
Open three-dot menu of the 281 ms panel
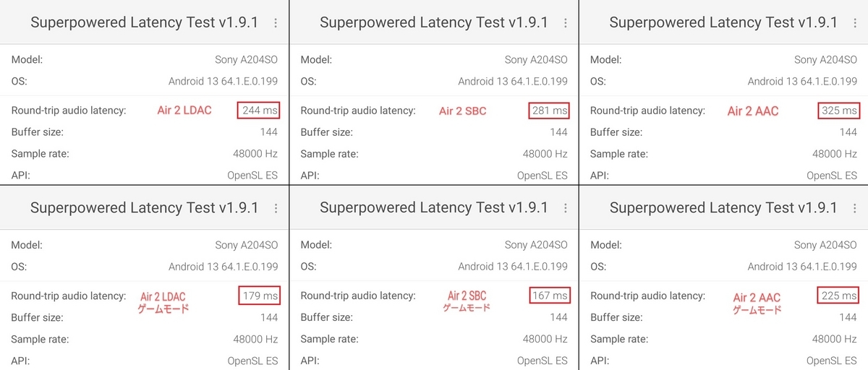coord(566,23)
